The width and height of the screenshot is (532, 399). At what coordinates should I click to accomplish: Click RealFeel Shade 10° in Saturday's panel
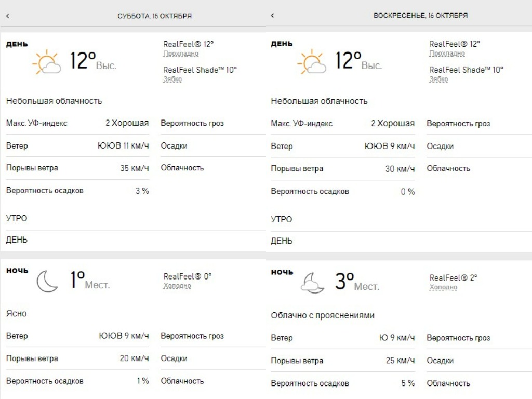pos(200,70)
